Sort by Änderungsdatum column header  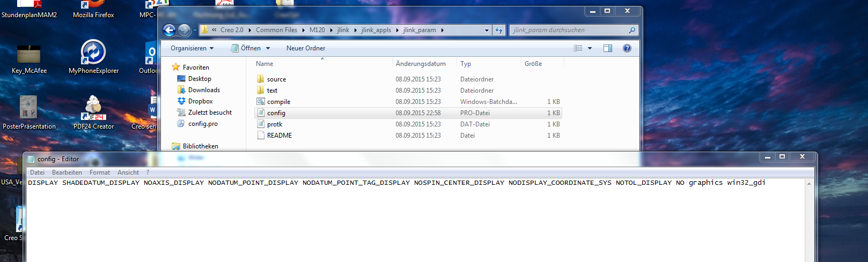coord(421,64)
